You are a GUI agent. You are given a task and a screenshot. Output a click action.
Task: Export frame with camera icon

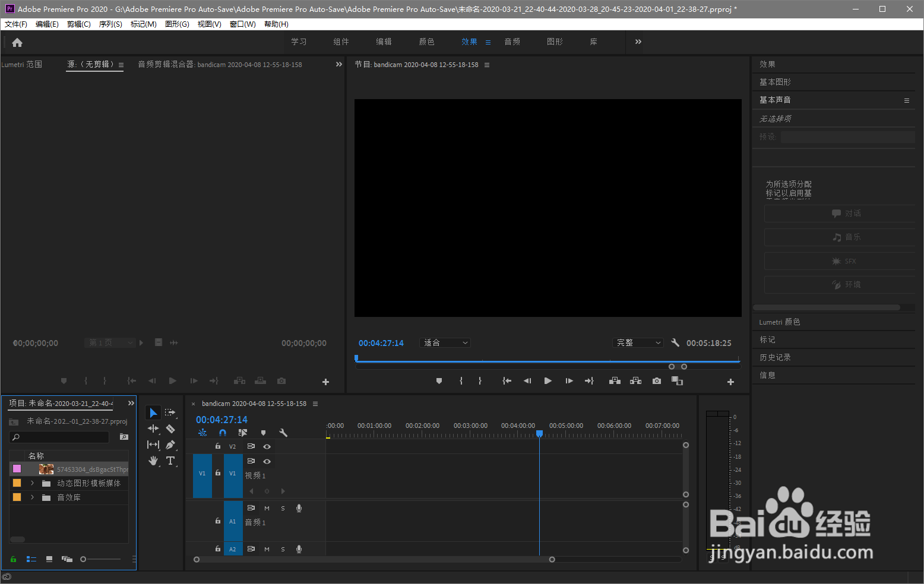click(656, 381)
